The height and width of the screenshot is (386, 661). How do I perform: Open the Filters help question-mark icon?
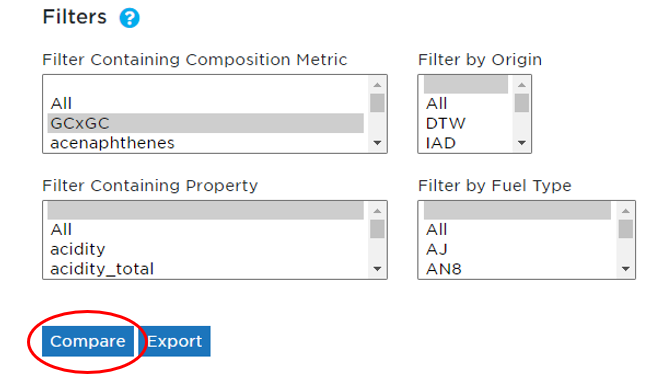click(x=129, y=18)
